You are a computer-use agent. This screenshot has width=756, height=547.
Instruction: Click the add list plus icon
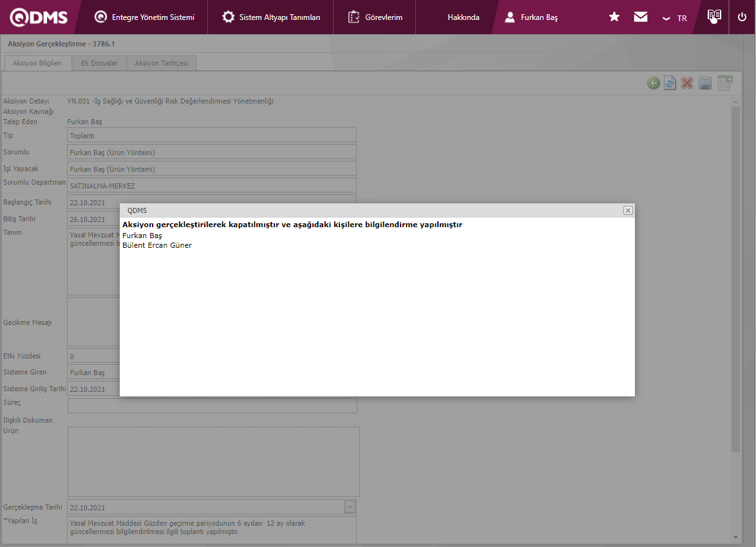tap(725, 82)
